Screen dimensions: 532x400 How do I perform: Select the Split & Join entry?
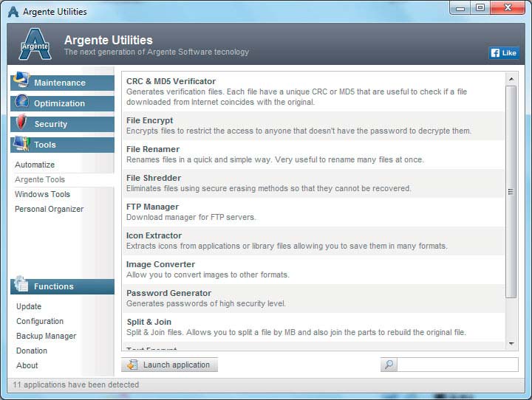[313, 328]
